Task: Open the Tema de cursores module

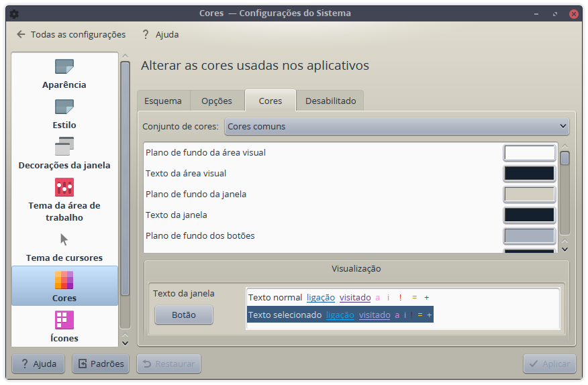Action: (x=64, y=248)
